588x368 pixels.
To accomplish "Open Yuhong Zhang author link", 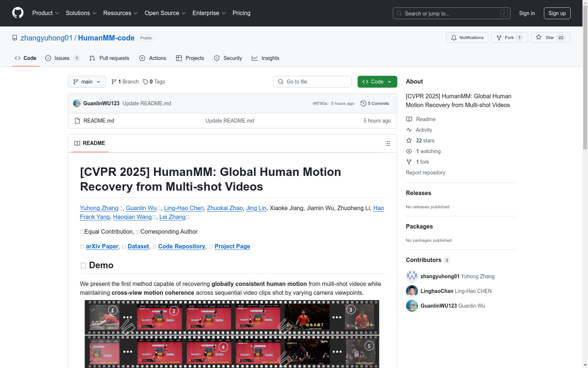I will 99,208.
